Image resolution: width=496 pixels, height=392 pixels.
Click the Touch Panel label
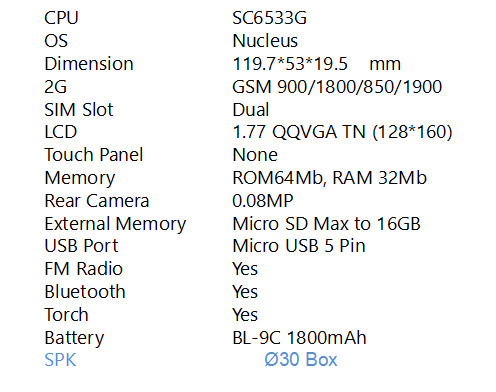coord(94,155)
